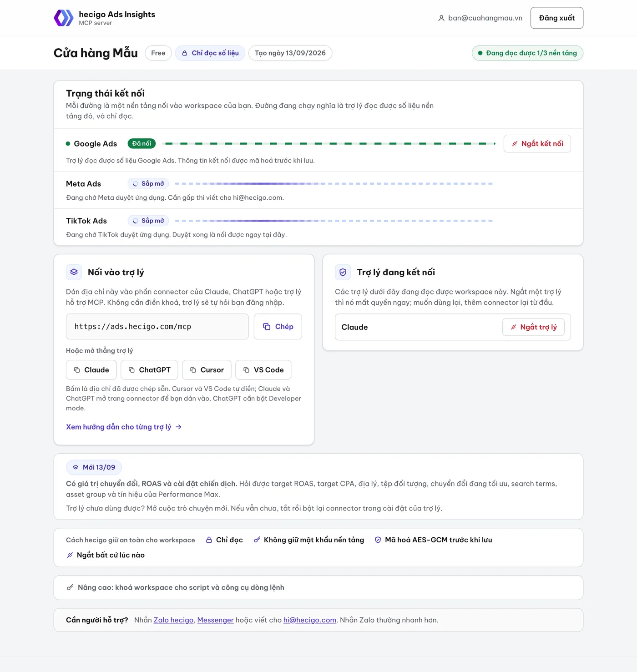
Task: Click the https://ads.hecigo.com/mcp address field
Action: coord(157,327)
